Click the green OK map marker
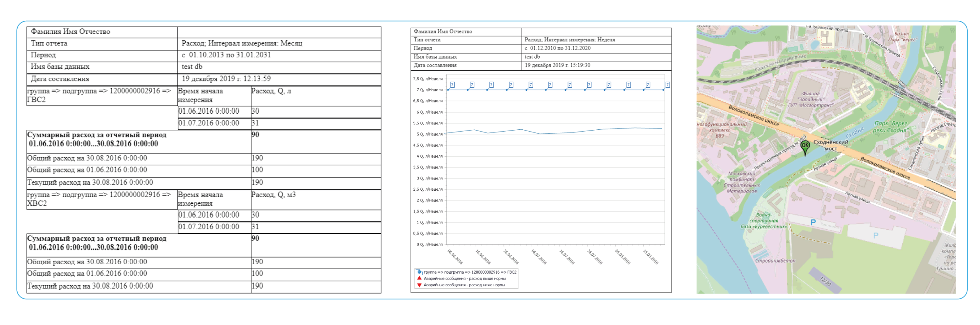This screenshot has width=980, height=325. [x=805, y=146]
